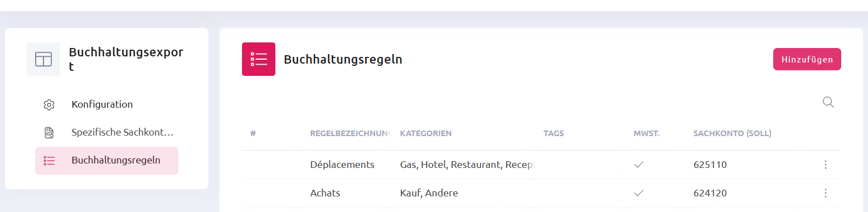Image resolution: width=868 pixels, height=212 pixels.
Task: Open options menu for Déplacements rule
Action: pyautogui.click(x=826, y=165)
